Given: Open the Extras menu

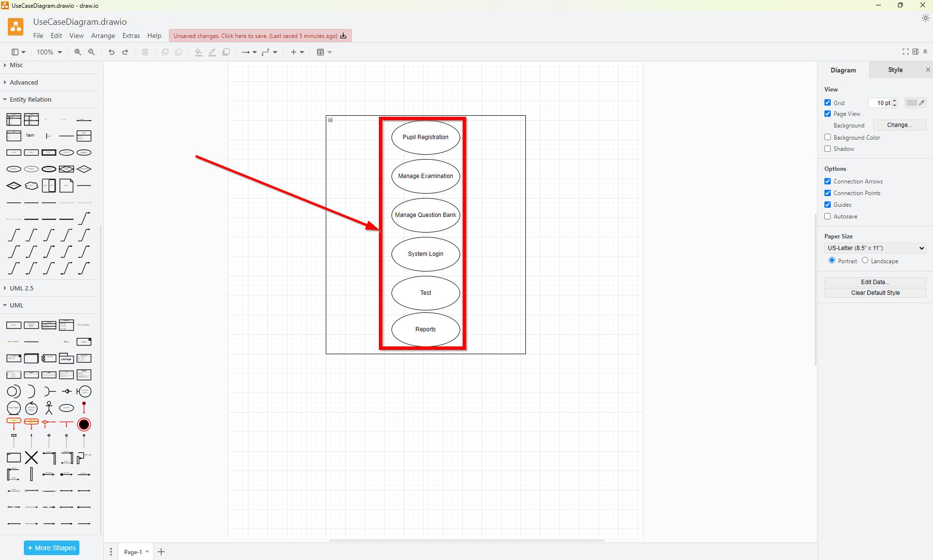Looking at the screenshot, I should [131, 36].
